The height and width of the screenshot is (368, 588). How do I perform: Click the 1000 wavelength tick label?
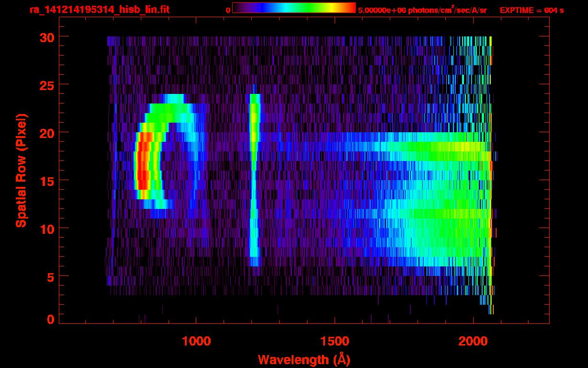(196, 341)
